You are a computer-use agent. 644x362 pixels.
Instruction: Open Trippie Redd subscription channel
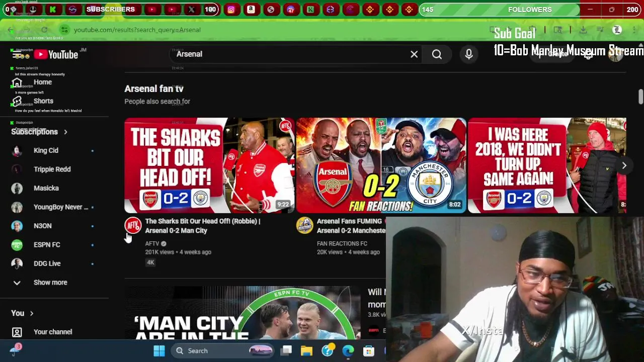(53, 169)
